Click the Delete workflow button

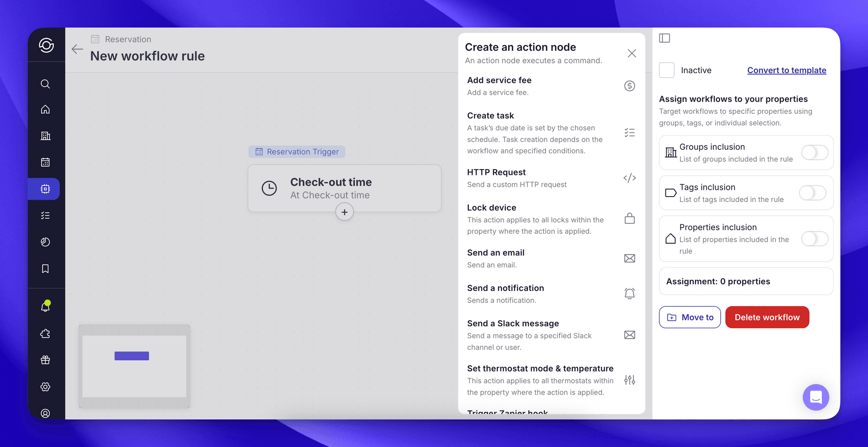tap(767, 317)
